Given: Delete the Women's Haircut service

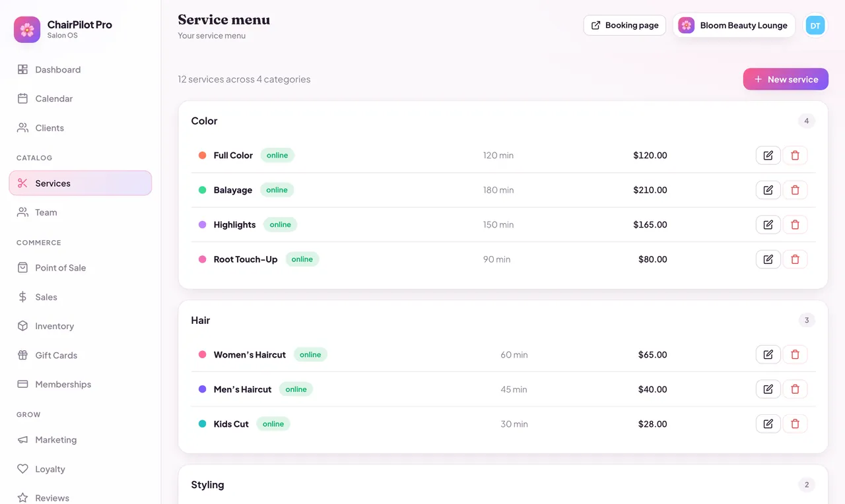Looking at the screenshot, I should tap(795, 355).
